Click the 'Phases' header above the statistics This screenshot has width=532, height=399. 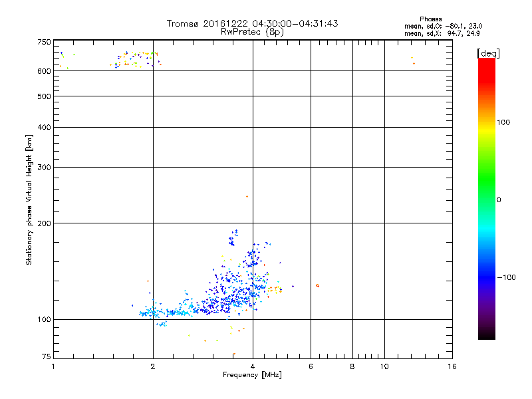tap(430, 19)
